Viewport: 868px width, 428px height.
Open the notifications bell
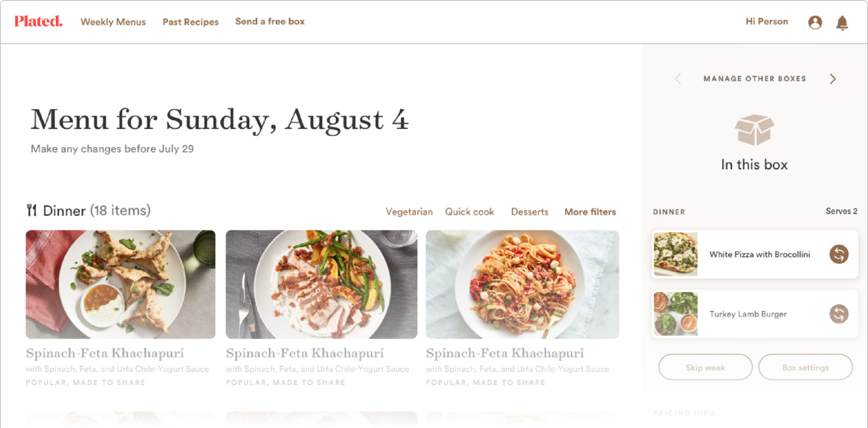[842, 23]
